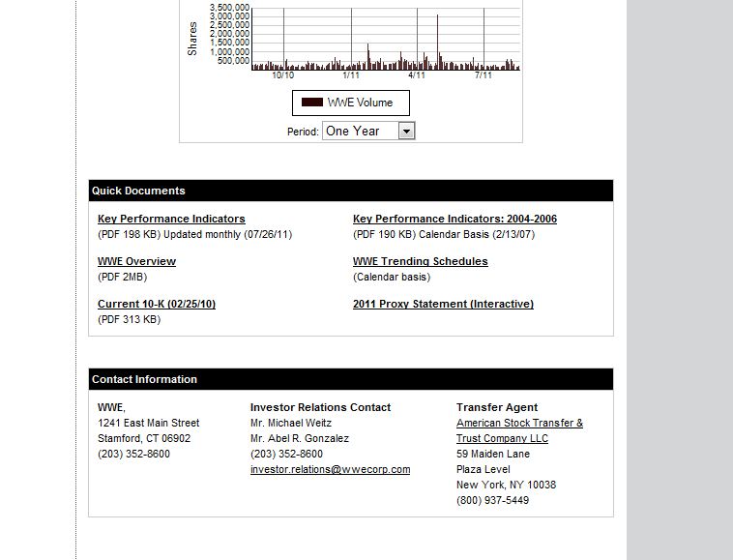Select the '(800) 937-5449' phone number

coord(493,500)
